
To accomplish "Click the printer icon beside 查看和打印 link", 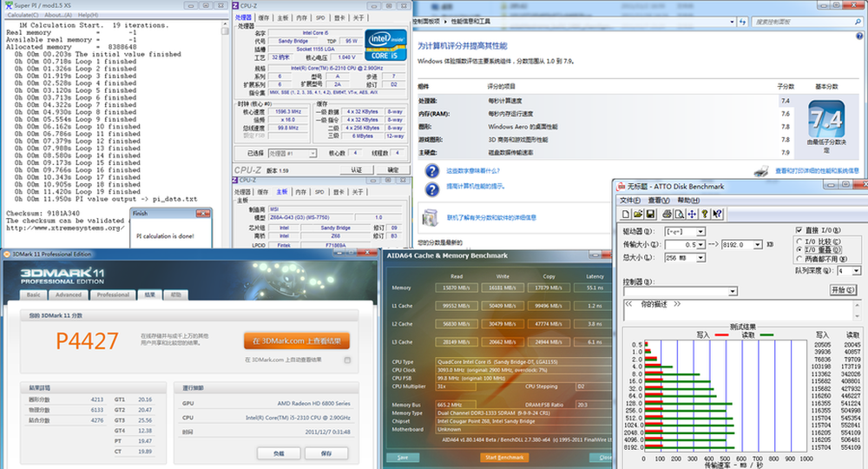I will (761, 171).
